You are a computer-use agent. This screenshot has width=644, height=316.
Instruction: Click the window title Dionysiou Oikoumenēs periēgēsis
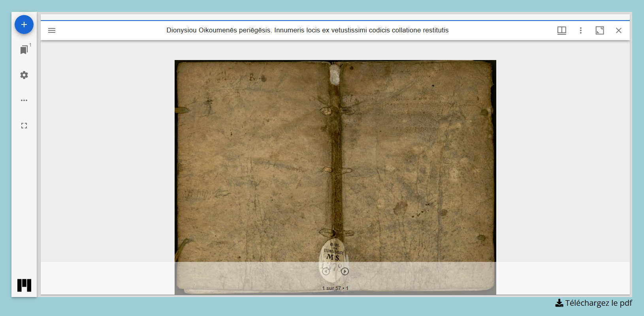(x=307, y=30)
